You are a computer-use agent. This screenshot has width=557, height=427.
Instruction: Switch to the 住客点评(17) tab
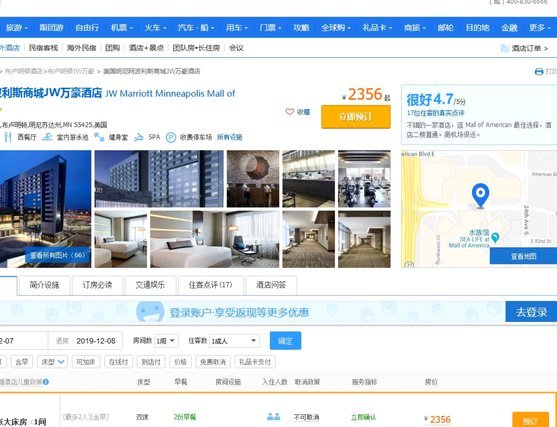tap(211, 285)
